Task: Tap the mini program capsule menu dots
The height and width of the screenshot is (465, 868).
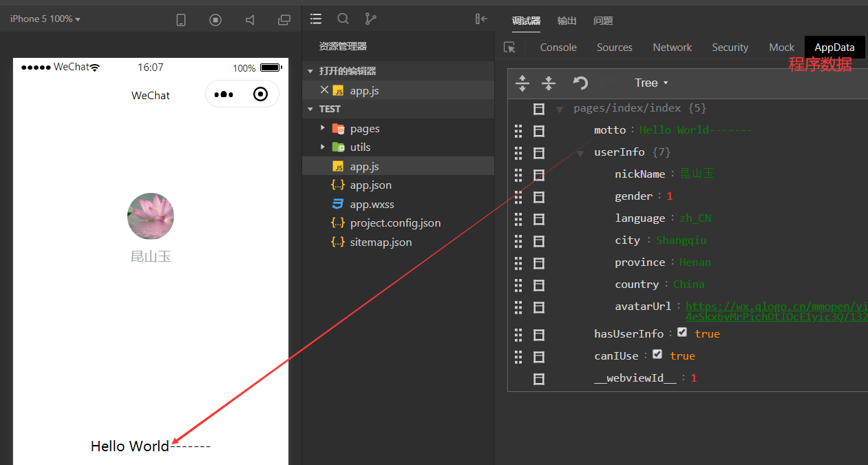Action: click(x=224, y=94)
